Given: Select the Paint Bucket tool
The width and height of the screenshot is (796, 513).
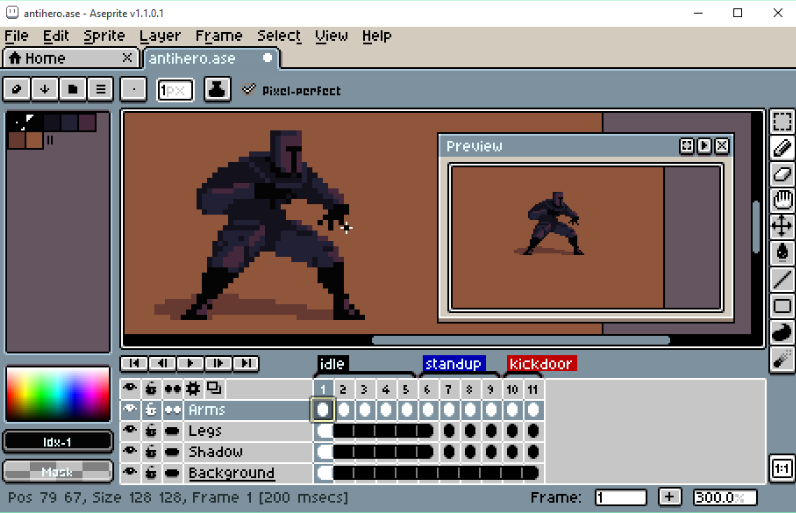Looking at the screenshot, I should [782, 252].
